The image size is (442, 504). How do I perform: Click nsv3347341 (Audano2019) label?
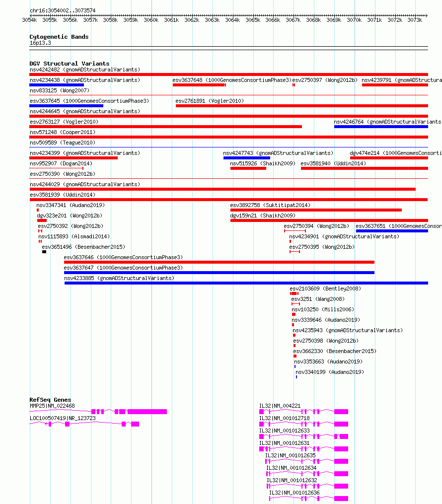[x=71, y=206]
